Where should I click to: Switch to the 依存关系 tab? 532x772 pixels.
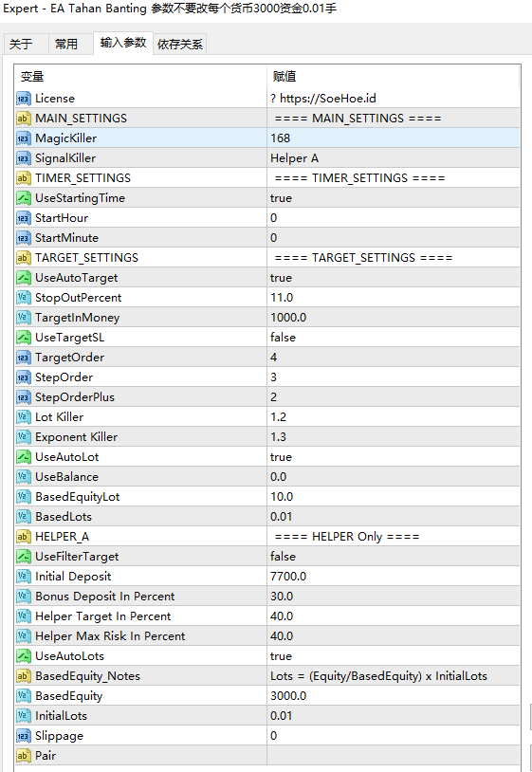(x=179, y=44)
